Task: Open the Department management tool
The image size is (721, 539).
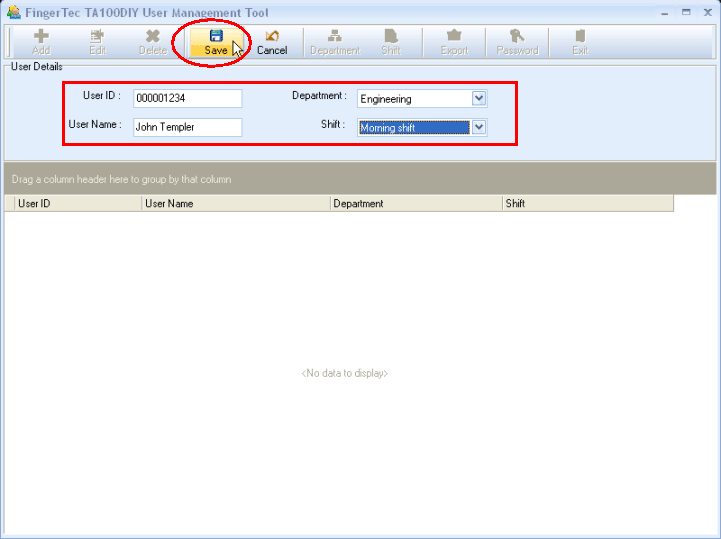Action: click(x=335, y=42)
